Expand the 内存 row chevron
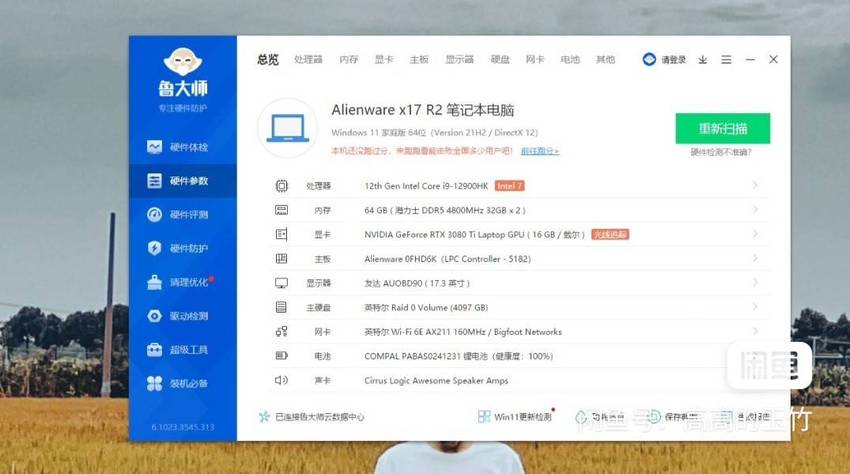The height and width of the screenshot is (474, 850). coord(755,209)
